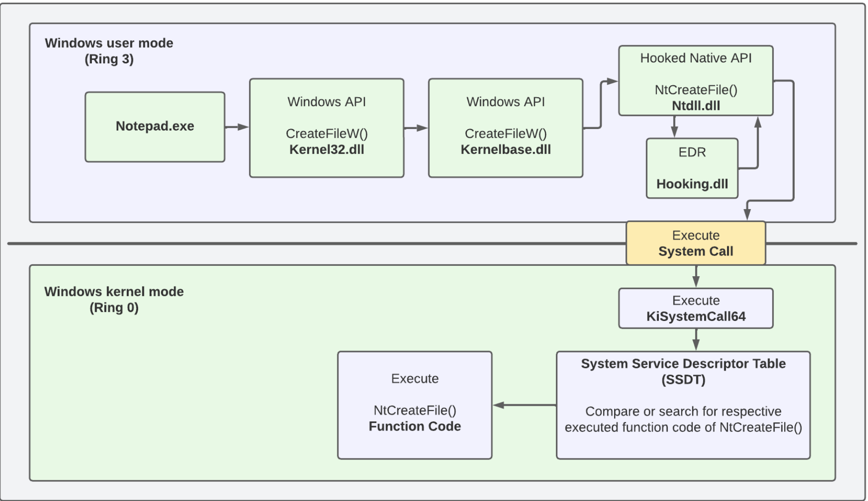Click arrow from KiSystemCall64 to SSDT box
Viewport: 868px width, 501px height.
[x=696, y=340]
